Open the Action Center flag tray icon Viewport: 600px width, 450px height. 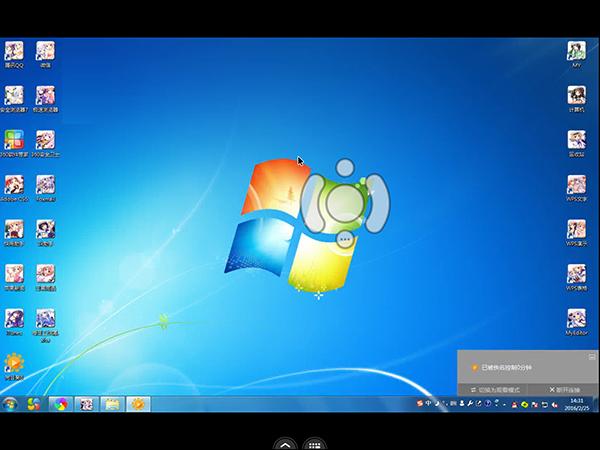(x=535, y=405)
